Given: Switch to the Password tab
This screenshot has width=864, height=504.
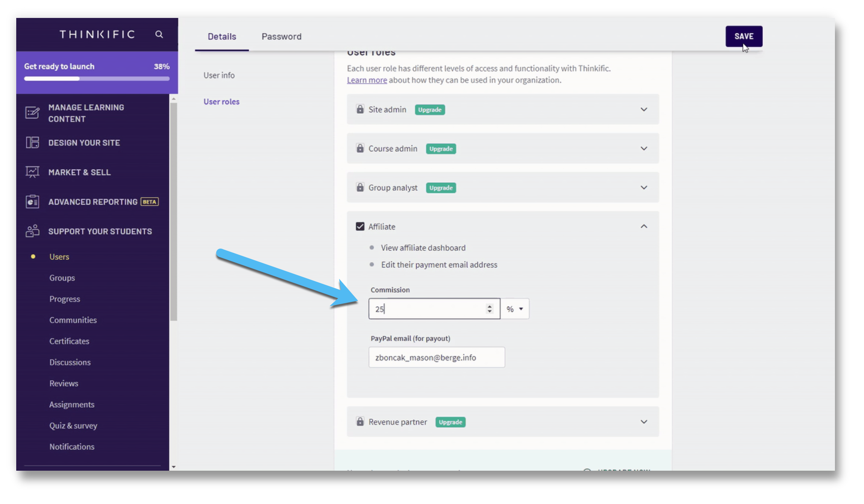Looking at the screenshot, I should click(282, 36).
